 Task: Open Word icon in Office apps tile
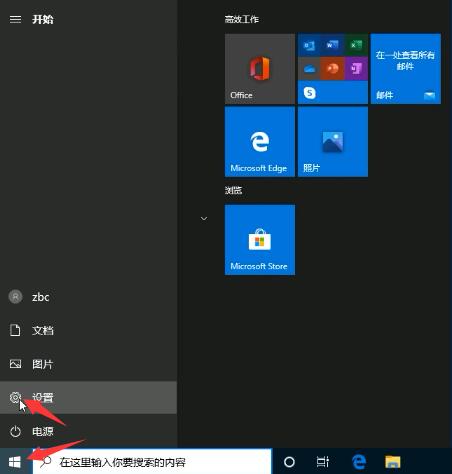click(x=332, y=45)
